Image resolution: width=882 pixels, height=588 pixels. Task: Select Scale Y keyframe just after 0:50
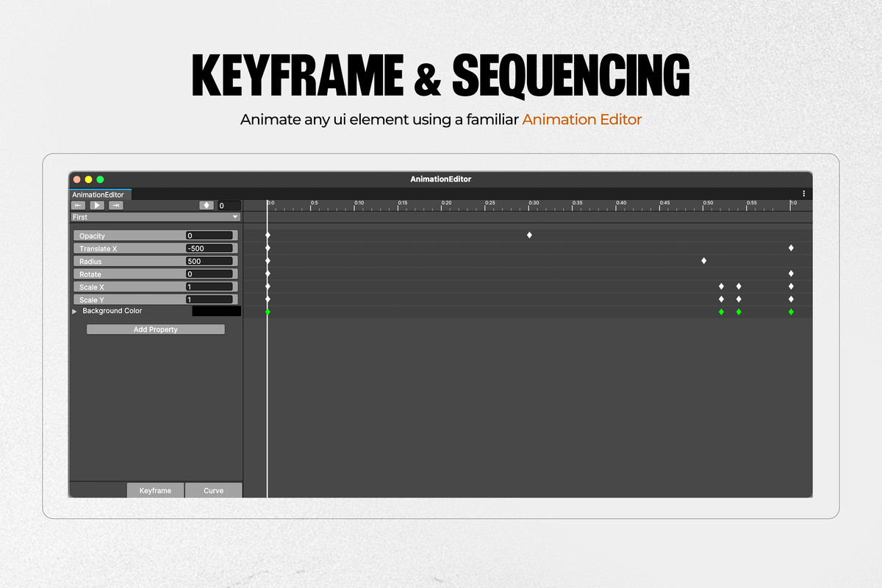(721, 299)
